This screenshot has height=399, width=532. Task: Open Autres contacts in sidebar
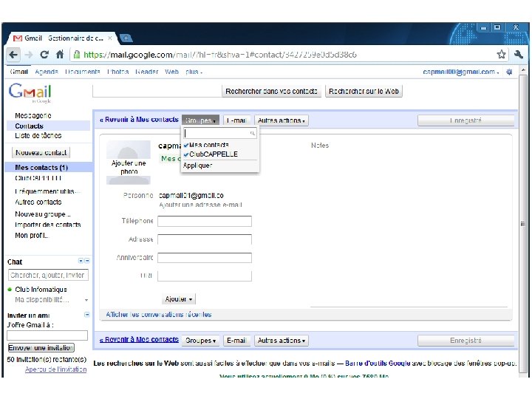(38, 202)
